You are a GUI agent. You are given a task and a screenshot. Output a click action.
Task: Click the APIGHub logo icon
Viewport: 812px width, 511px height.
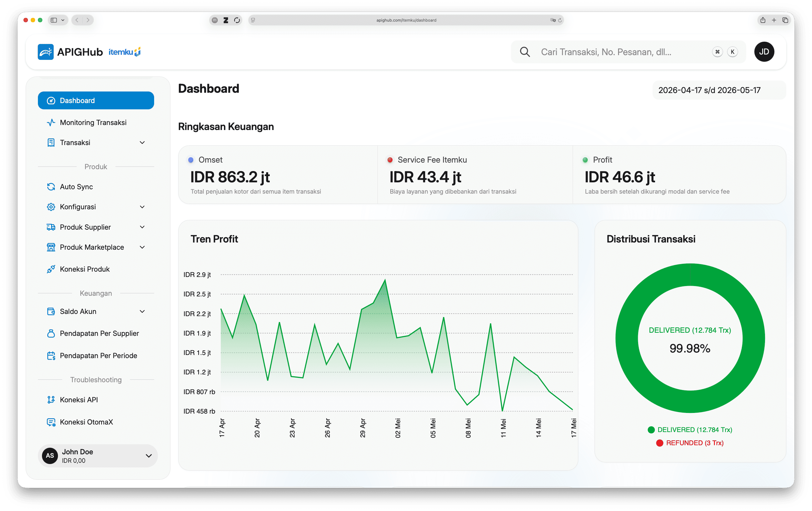pyautogui.click(x=45, y=52)
